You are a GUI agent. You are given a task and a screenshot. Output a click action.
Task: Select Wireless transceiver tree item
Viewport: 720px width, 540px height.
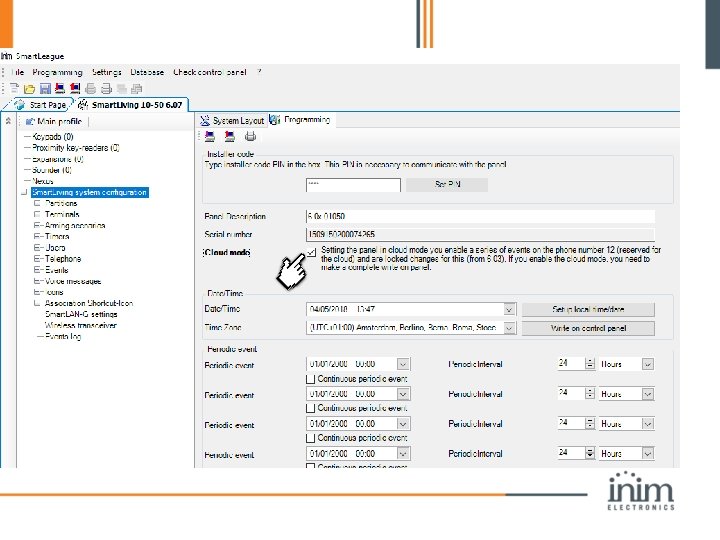80,326
